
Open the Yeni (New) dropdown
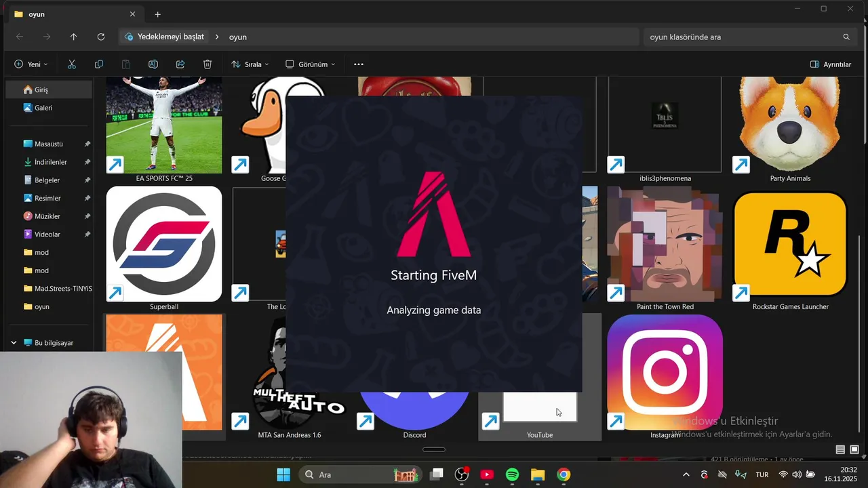pos(31,64)
